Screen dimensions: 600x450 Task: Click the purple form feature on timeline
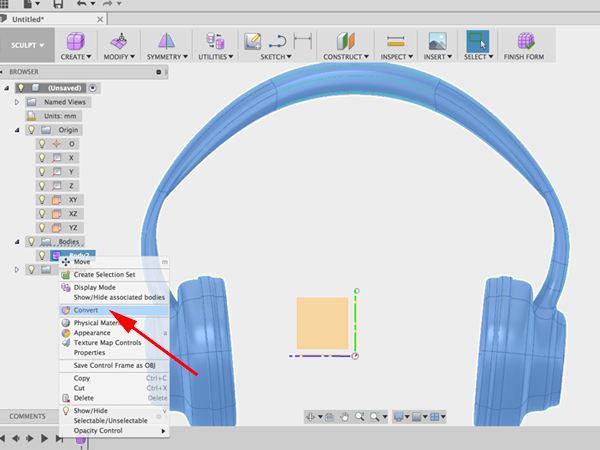80,440
